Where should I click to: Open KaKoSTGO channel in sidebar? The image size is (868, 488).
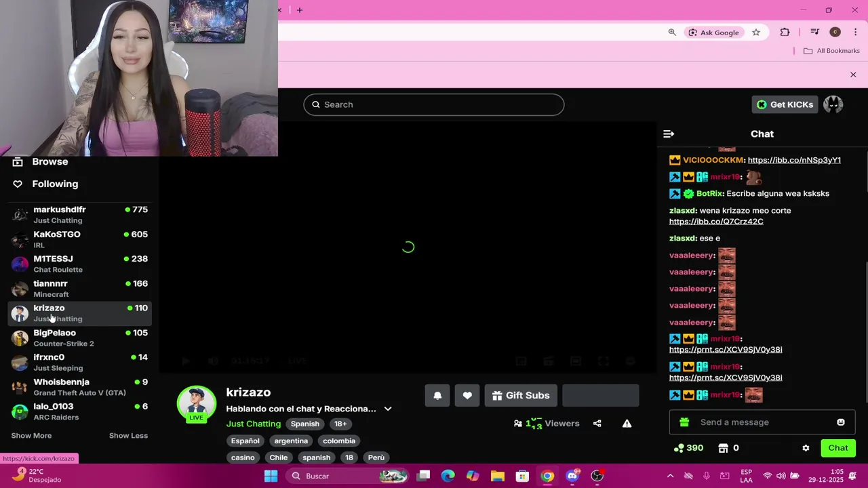coord(80,239)
